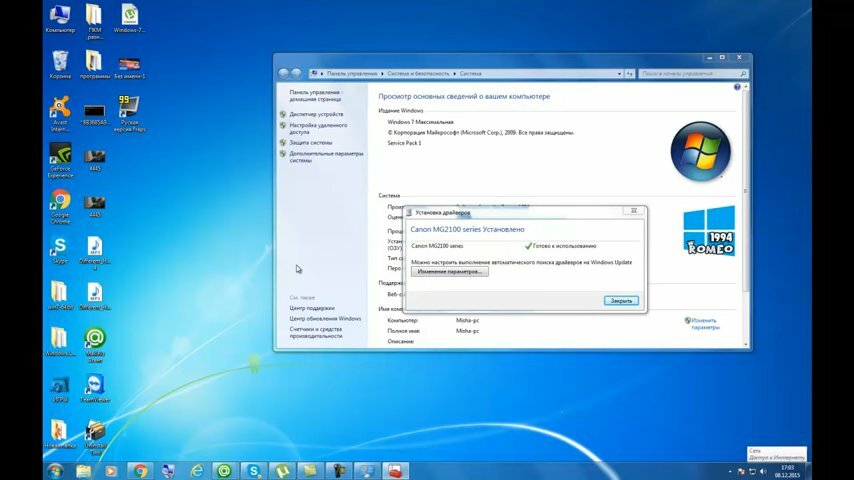Select the first MP3 file on desktop

point(95,253)
